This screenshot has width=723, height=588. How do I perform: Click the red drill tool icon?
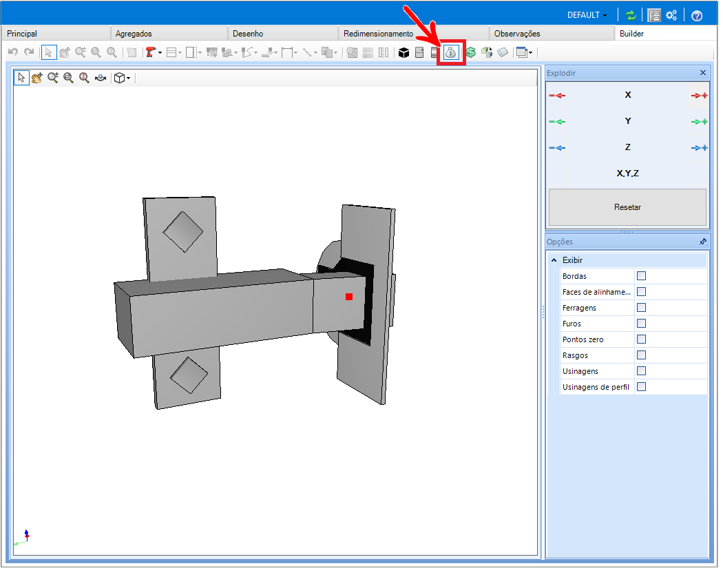[x=150, y=52]
